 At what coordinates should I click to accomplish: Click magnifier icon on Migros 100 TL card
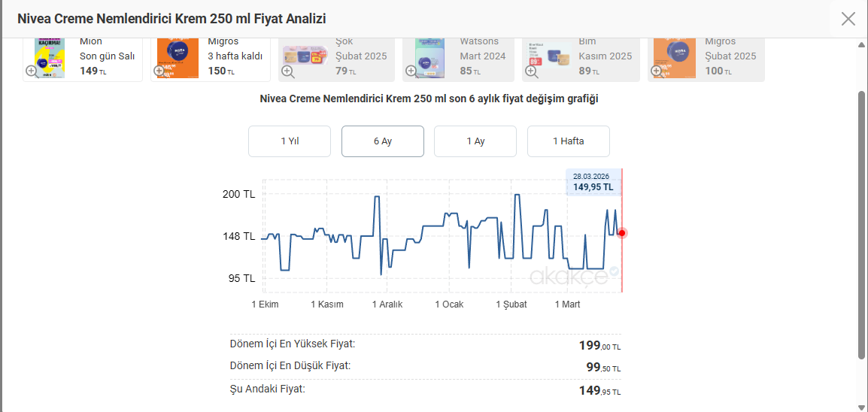pos(659,71)
